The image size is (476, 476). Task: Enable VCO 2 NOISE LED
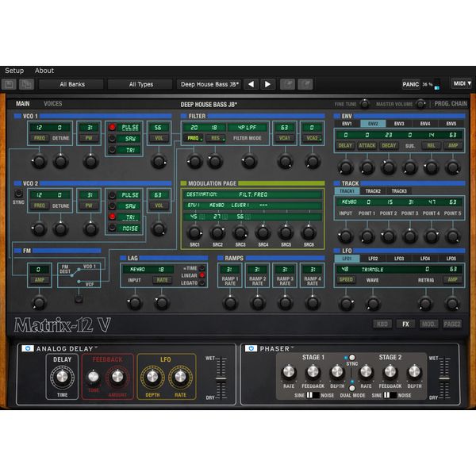113,228
